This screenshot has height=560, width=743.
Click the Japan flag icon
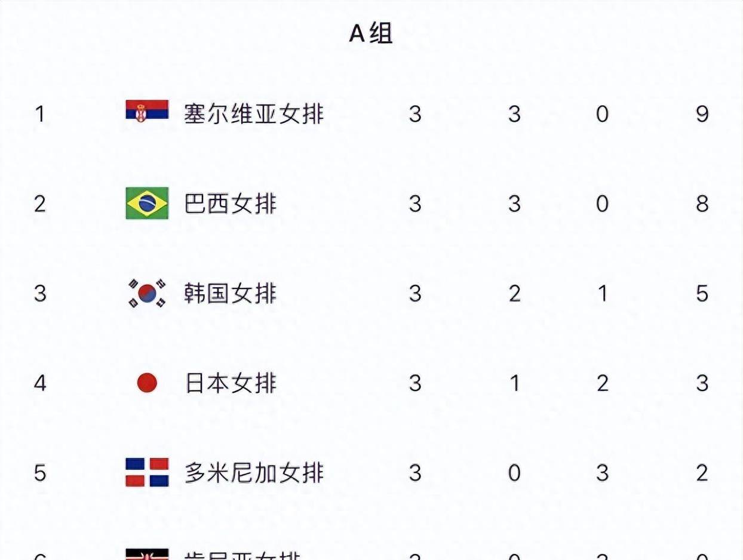[x=147, y=383]
